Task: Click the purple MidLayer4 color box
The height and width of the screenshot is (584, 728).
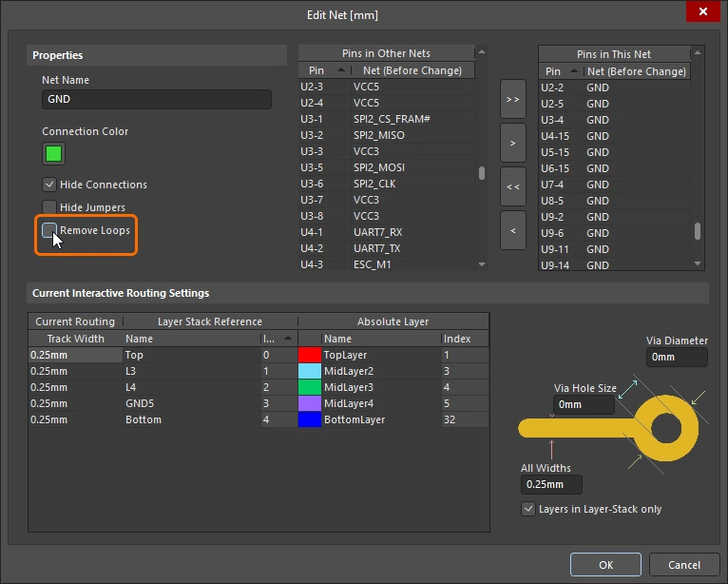Action: [309, 403]
